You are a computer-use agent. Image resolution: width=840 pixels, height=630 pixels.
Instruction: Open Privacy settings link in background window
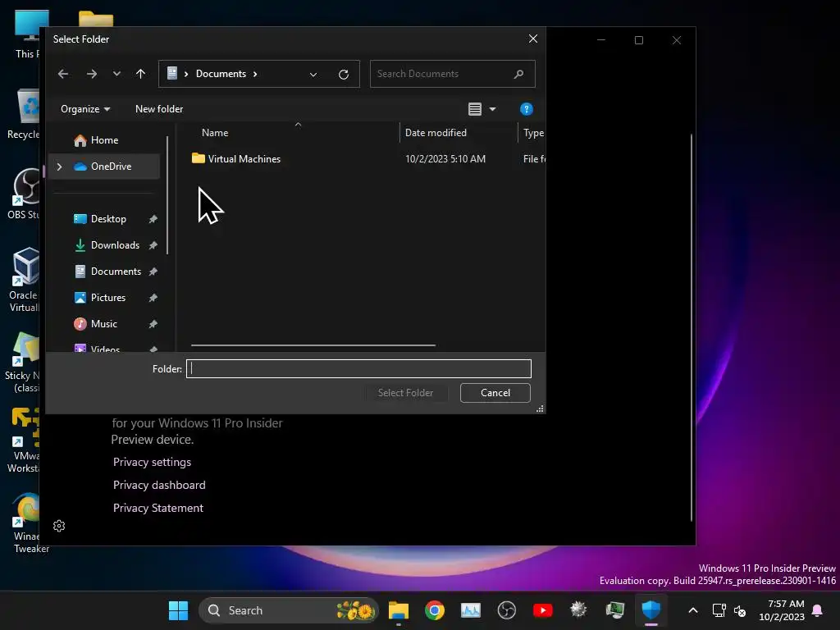(152, 463)
